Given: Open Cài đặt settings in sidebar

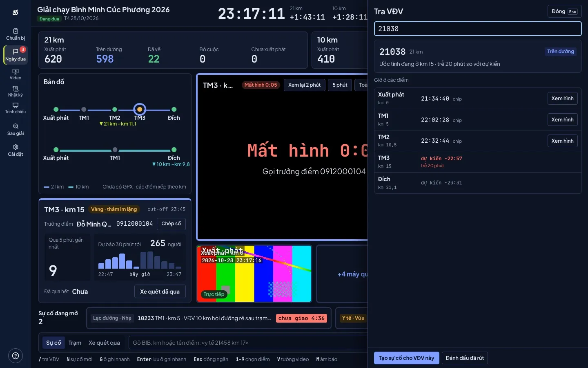Looking at the screenshot, I should [x=16, y=150].
